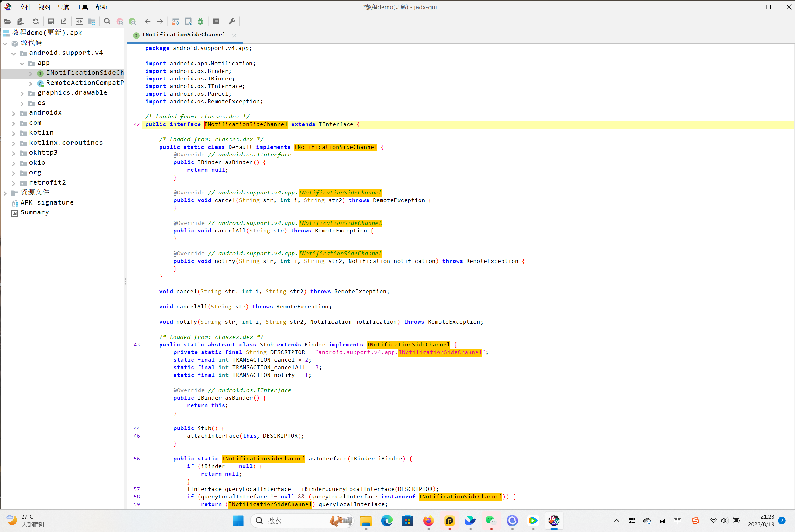This screenshot has width=795, height=532.
Task: Click the volume icon in system tray
Action: pos(724,521)
